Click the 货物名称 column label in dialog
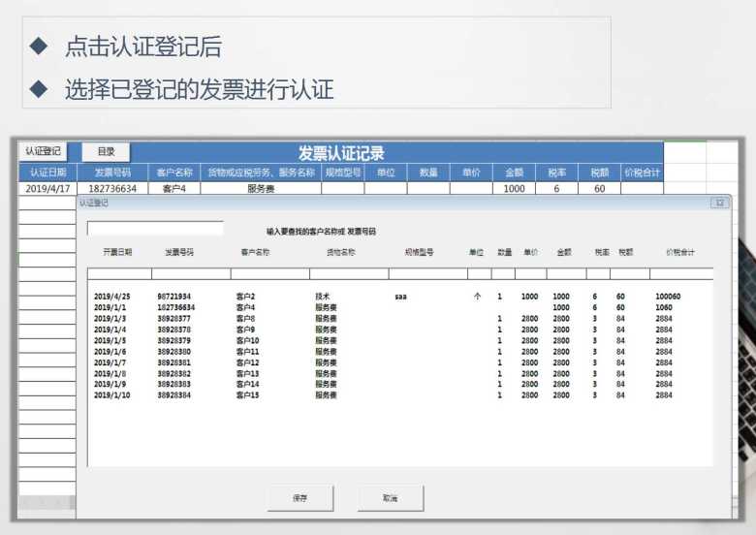The height and width of the screenshot is (535, 756). point(341,252)
